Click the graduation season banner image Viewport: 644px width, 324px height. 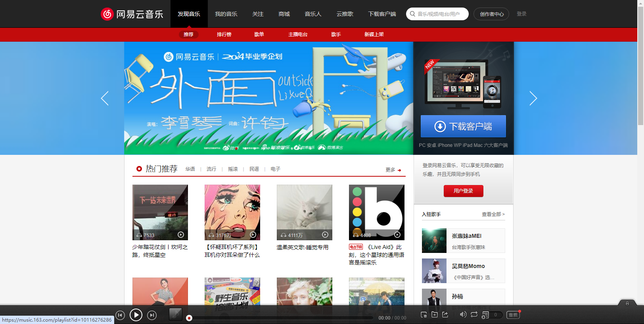coord(268,98)
